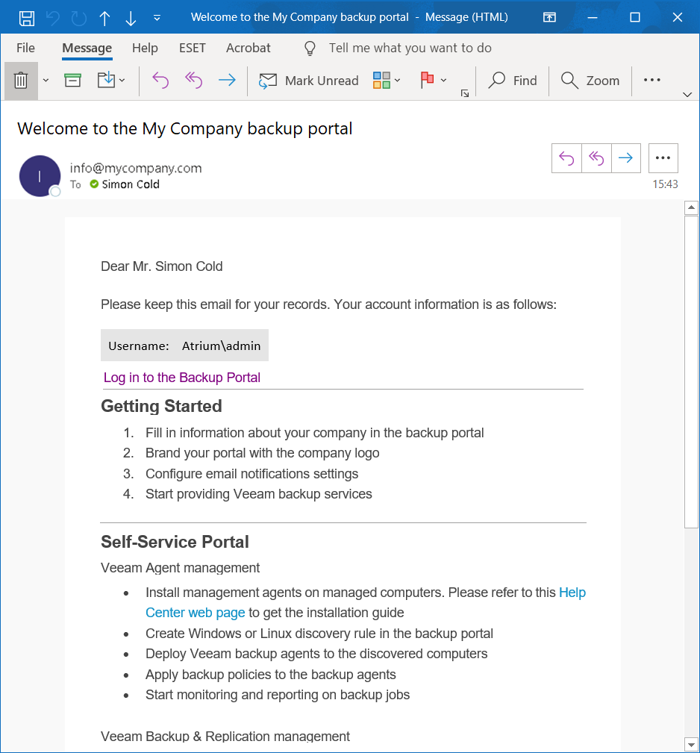The width and height of the screenshot is (700, 753).
Task: Click the username value Atrium\admin
Action: [222, 346]
